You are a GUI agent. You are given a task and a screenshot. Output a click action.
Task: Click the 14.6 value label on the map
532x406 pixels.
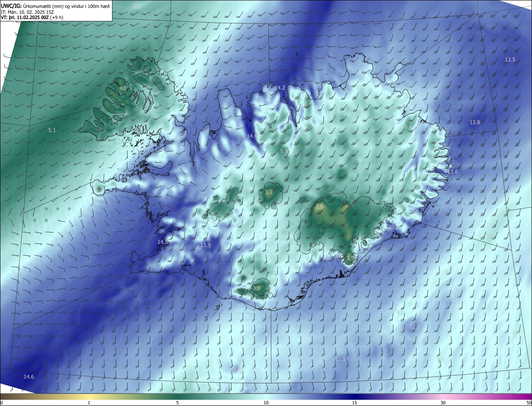click(x=29, y=377)
